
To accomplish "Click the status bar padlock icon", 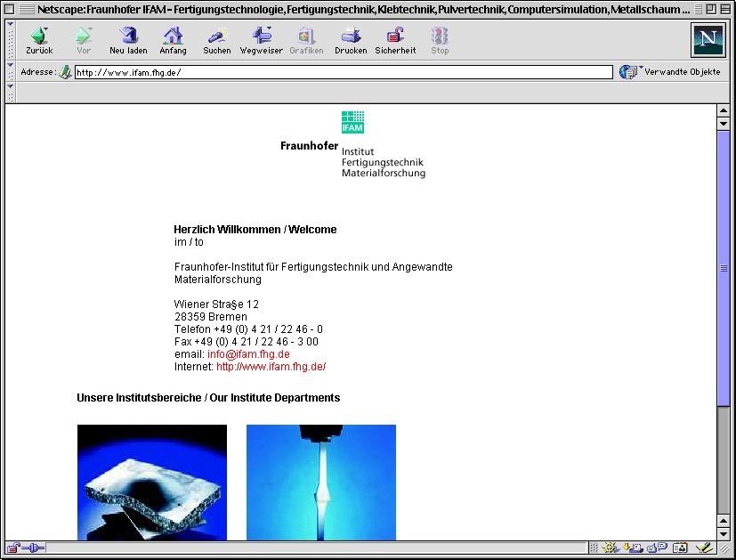I will [13, 548].
